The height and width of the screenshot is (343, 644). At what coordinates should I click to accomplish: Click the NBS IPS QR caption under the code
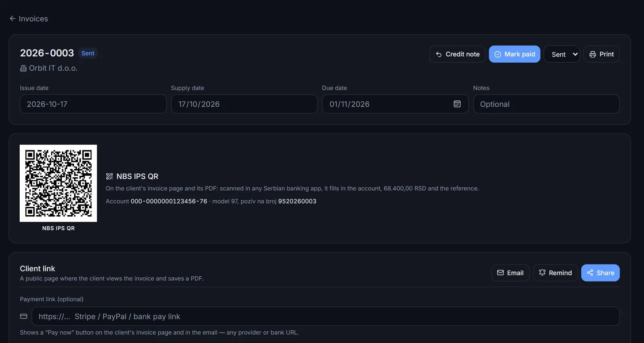click(58, 228)
